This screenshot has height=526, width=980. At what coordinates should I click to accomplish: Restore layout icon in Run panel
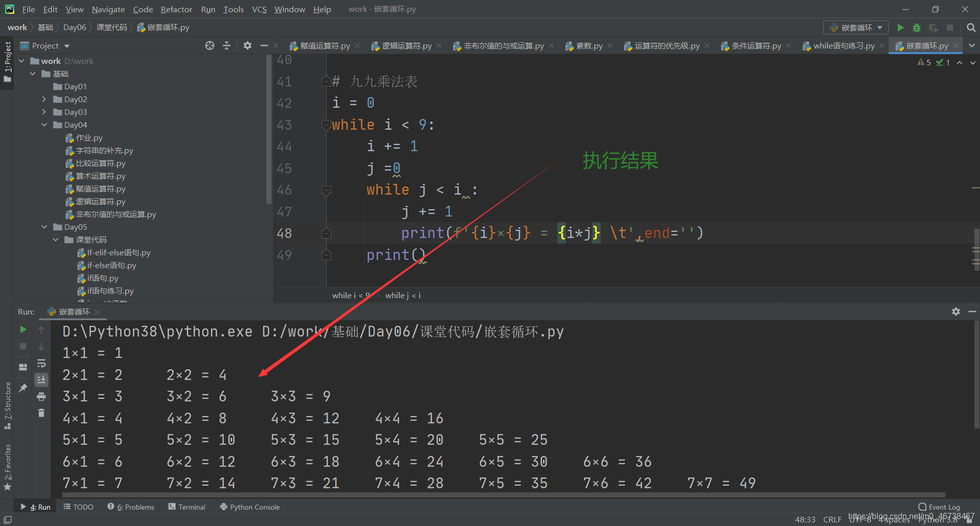pos(23,367)
